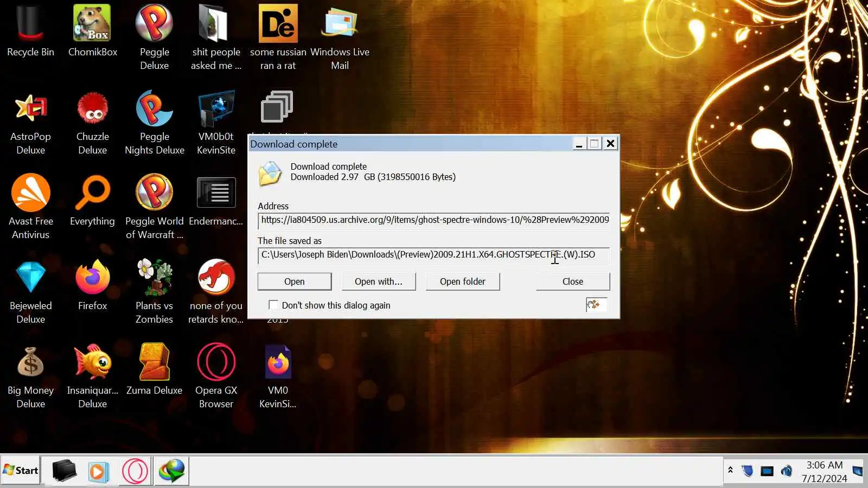Viewport: 868px width, 488px height.
Task: Click the 'Open folder' button
Action: [463, 281]
